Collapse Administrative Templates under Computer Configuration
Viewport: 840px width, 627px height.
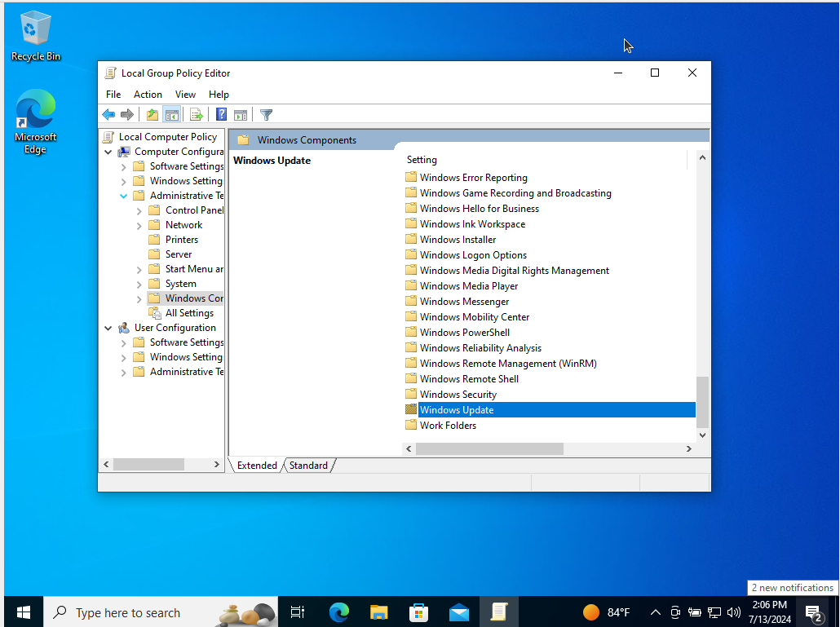tap(124, 196)
